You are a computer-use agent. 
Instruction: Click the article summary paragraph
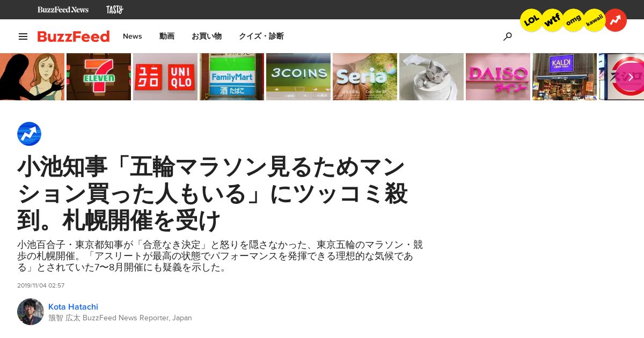pos(220,256)
